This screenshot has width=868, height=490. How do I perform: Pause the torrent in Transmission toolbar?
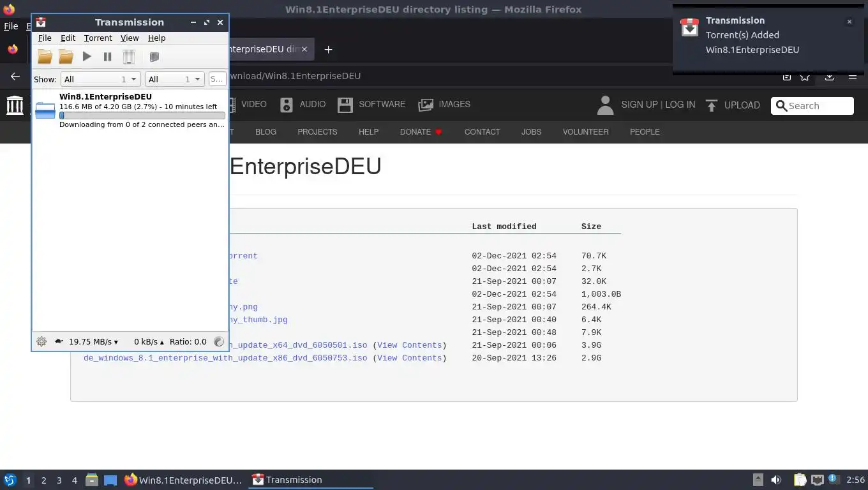click(107, 57)
